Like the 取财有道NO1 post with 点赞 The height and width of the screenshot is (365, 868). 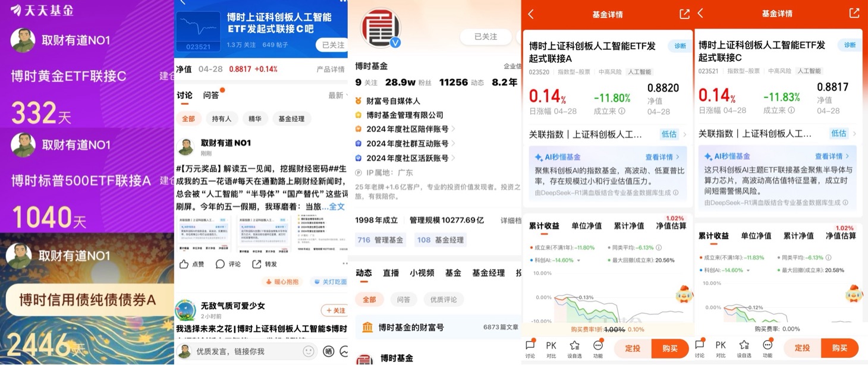tap(191, 264)
